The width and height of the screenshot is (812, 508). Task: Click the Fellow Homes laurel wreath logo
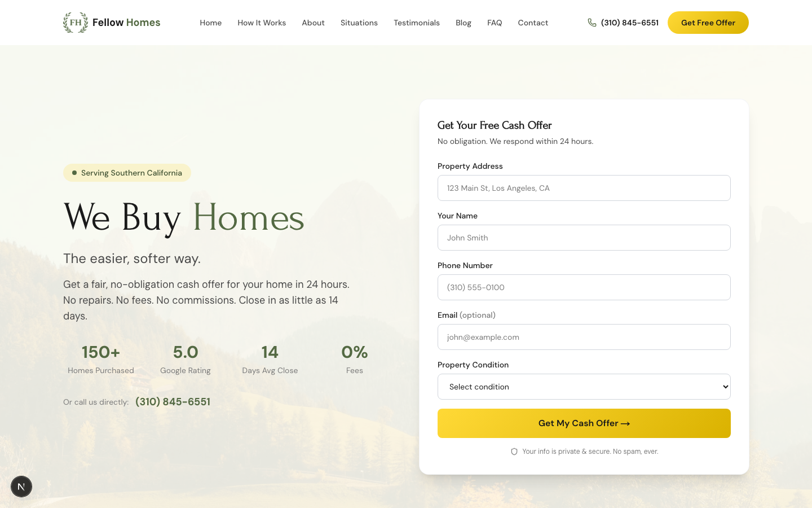click(76, 23)
